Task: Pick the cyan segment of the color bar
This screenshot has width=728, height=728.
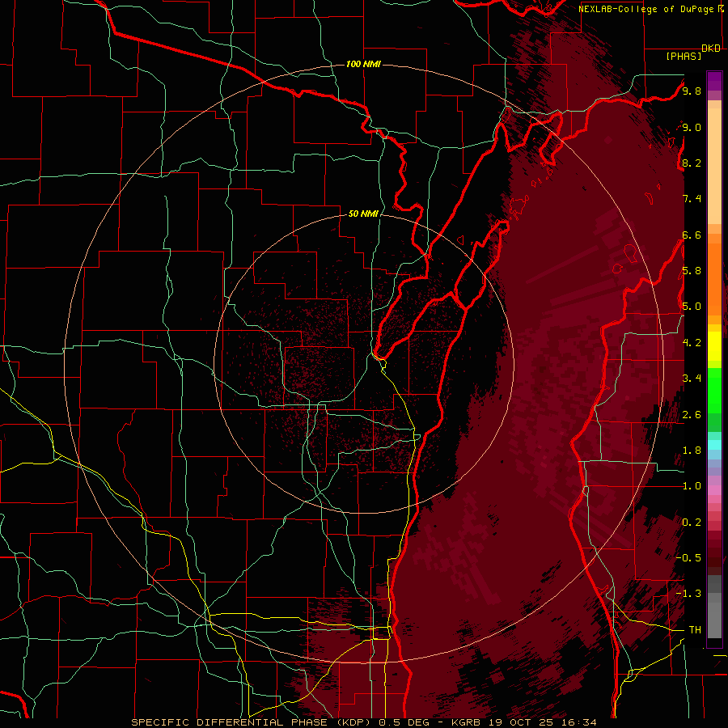Action: [714, 445]
